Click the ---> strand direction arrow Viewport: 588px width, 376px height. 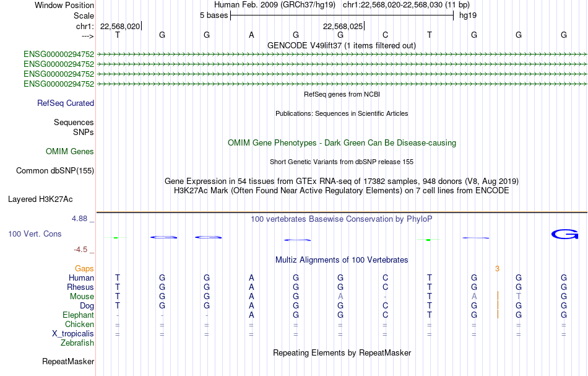88,36
